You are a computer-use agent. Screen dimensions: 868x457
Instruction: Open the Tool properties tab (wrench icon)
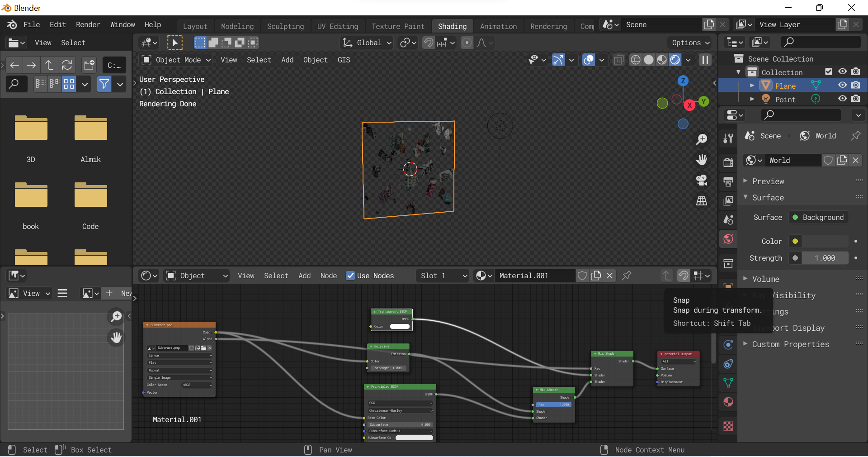pyautogui.click(x=728, y=138)
